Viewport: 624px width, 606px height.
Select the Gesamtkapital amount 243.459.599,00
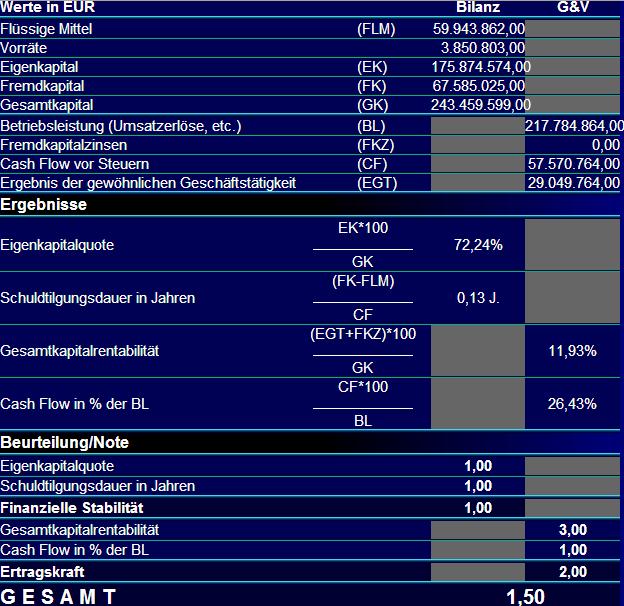[481, 105]
